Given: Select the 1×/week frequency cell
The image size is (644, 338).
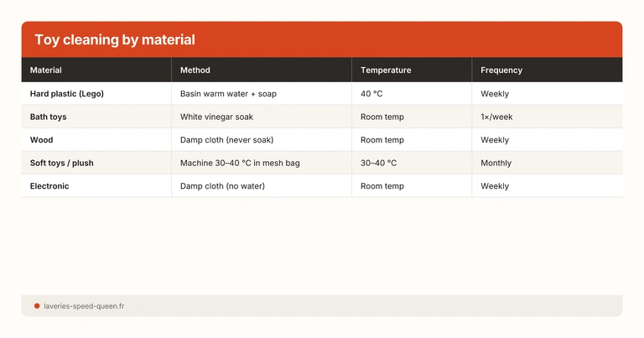Looking at the screenshot, I should 496,117.
